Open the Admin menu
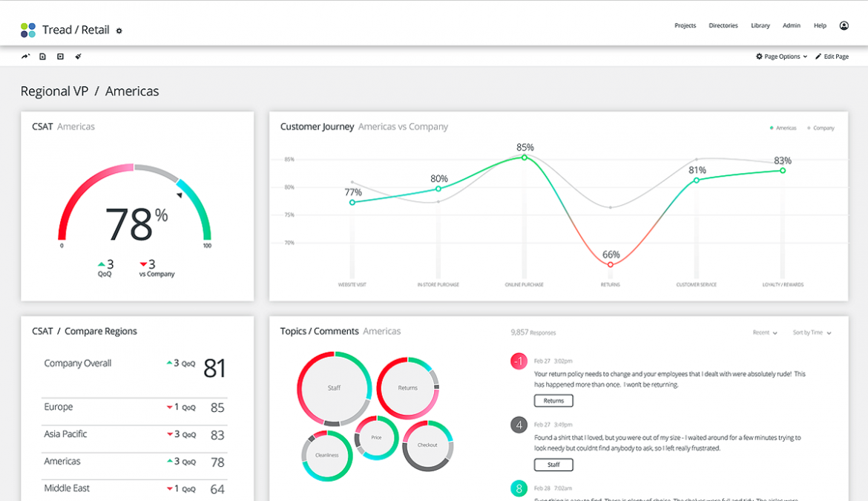The height and width of the screenshot is (501, 868). point(791,24)
